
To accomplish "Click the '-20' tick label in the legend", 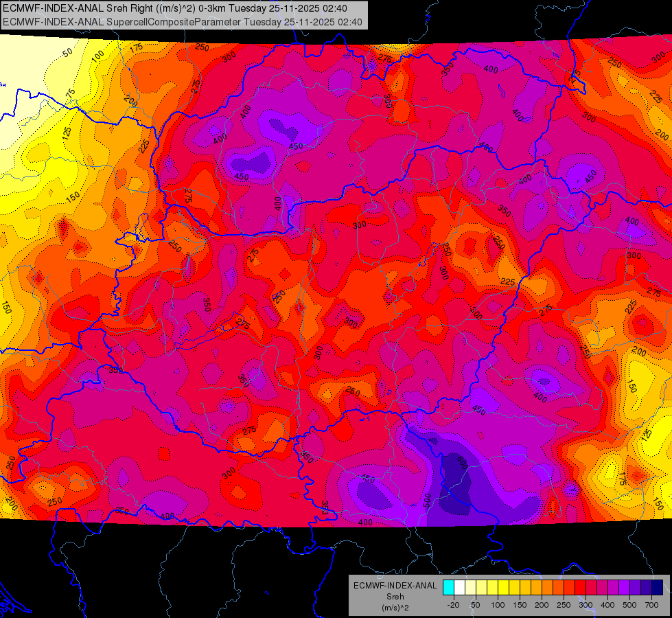I will tap(453, 605).
